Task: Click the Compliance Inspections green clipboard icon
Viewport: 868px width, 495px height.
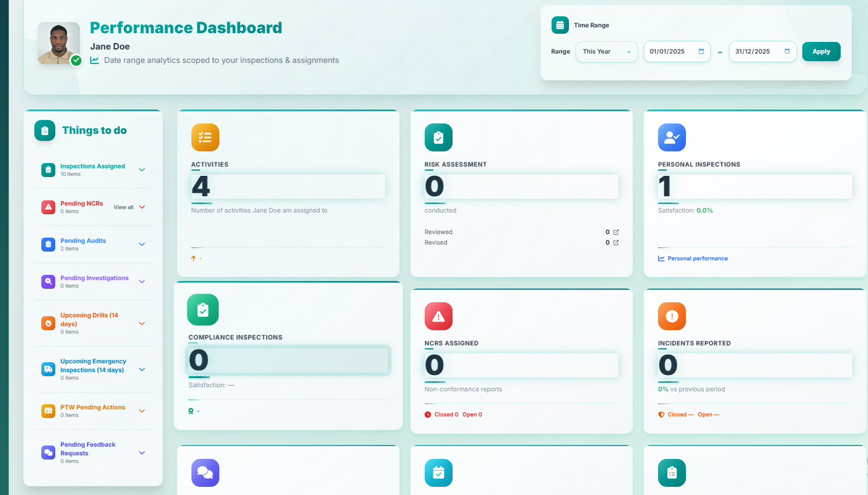Action: [x=202, y=310]
